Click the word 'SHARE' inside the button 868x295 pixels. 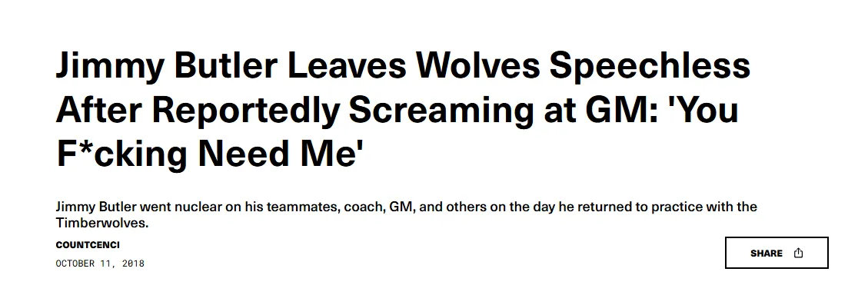767,254
